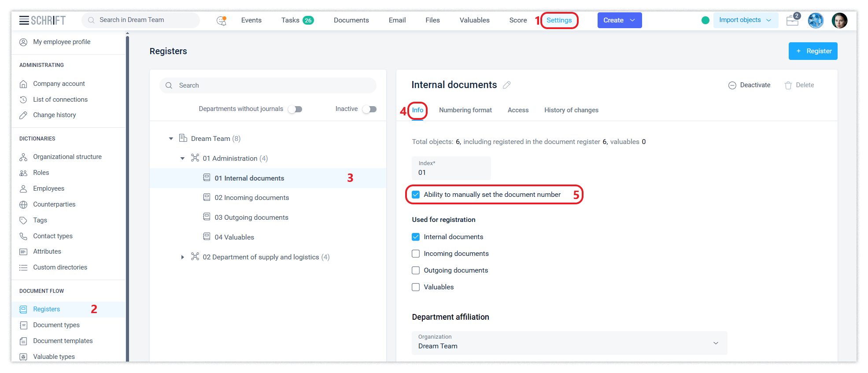Switch to the Numbering format tab
The height and width of the screenshot is (373, 868).
465,110
